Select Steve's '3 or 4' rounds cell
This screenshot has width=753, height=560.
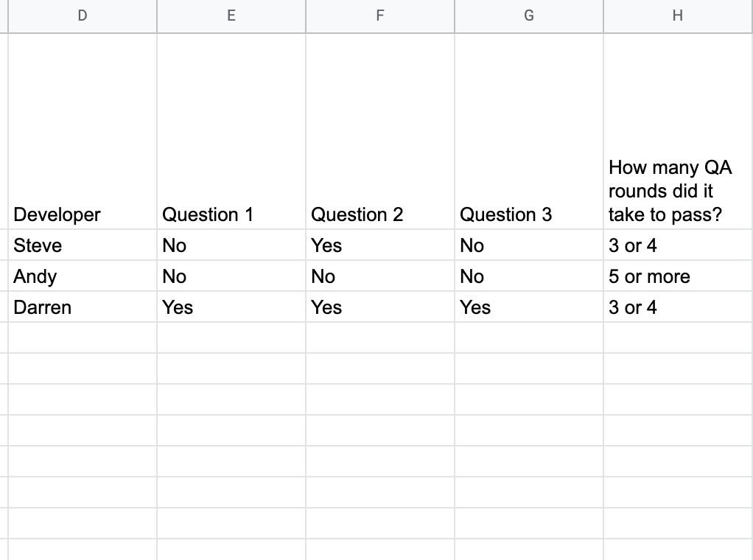(x=678, y=245)
